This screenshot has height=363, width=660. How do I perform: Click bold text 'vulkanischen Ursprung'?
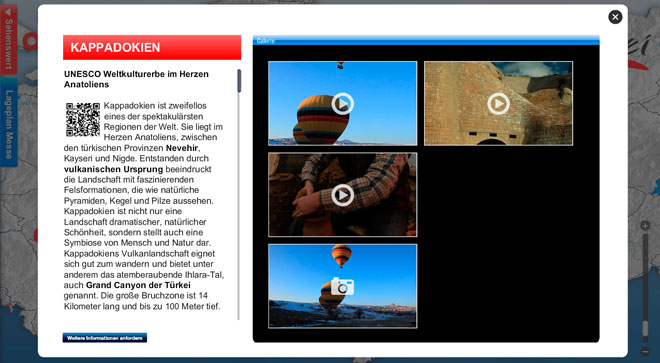click(114, 169)
